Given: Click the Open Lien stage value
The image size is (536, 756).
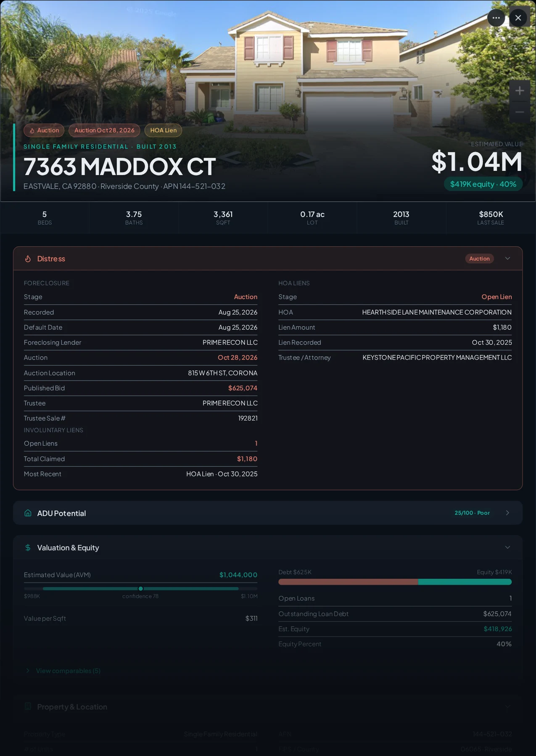Looking at the screenshot, I should (x=496, y=297).
